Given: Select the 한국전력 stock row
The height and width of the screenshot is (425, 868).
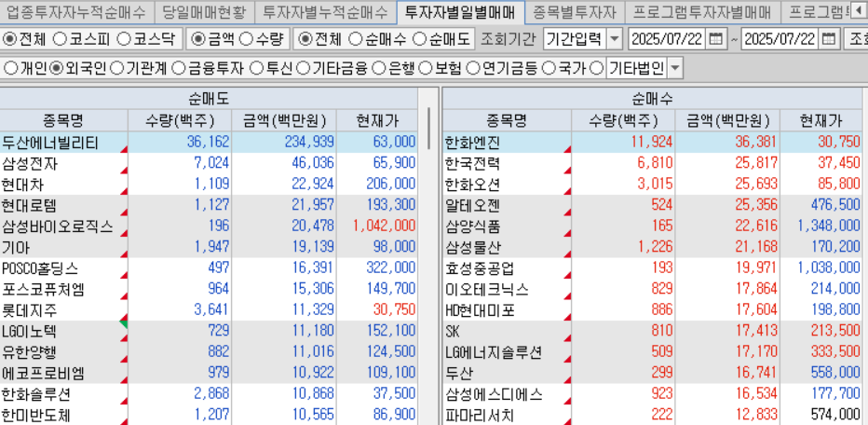Looking at the screenshot, I should tap(652, 163).
